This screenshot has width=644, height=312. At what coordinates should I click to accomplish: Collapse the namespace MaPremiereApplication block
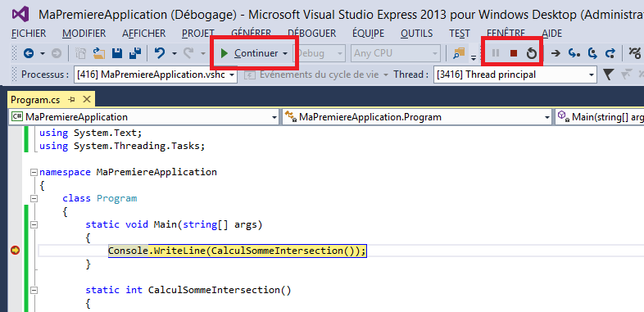coord(34,173)
